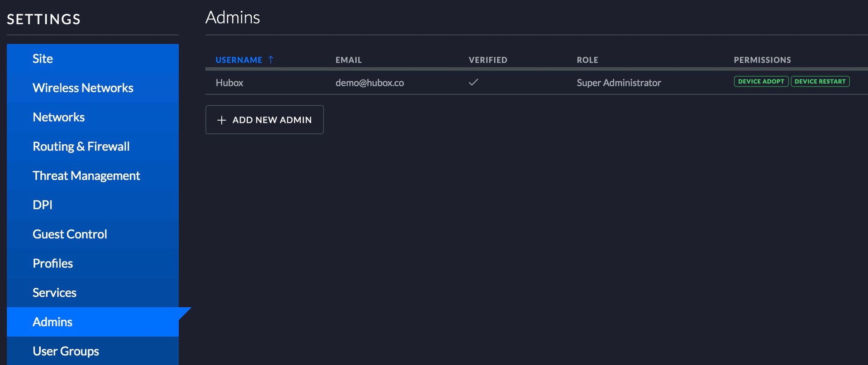The height and width of the screenshot is (365, 868).
Task: Click the Super Administrator role text
Action: pyautogui.click(x=619, y=83)
